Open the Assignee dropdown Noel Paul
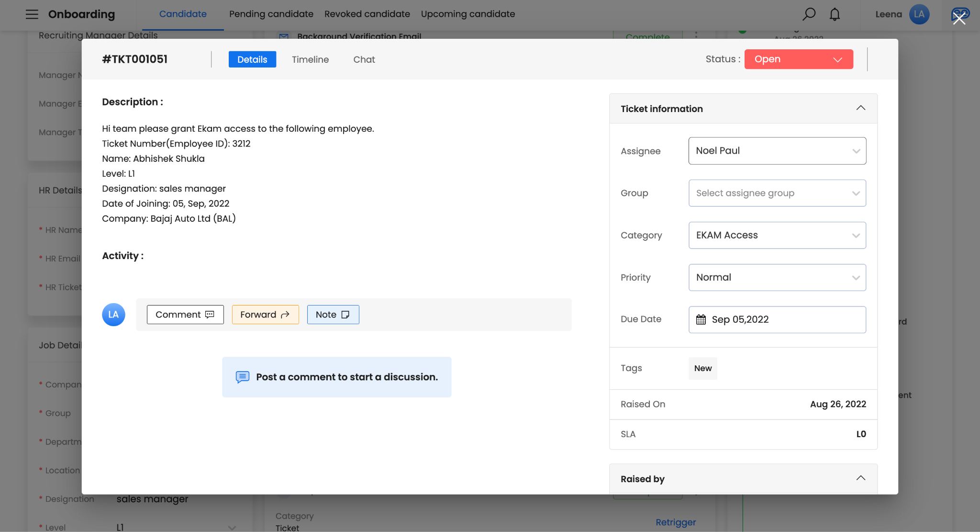Viewport: 980px width, 532px height. point(777,151)
